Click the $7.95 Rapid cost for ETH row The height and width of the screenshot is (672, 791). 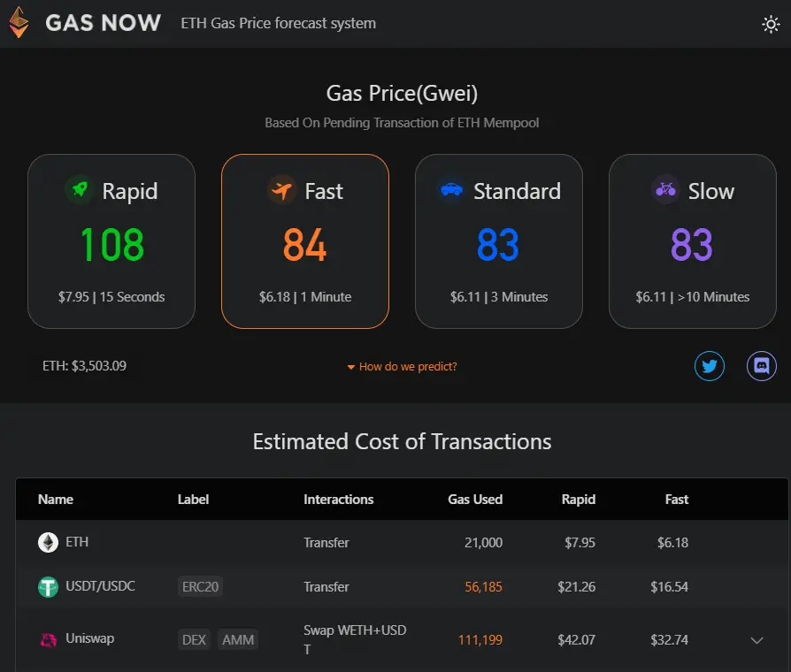(x=580, y=543)
